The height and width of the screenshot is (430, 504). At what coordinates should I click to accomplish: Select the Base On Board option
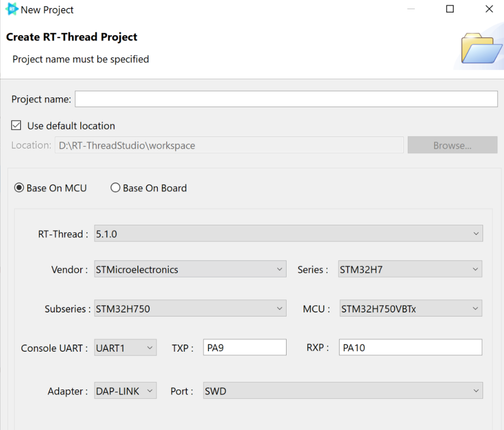coord(115,188)
